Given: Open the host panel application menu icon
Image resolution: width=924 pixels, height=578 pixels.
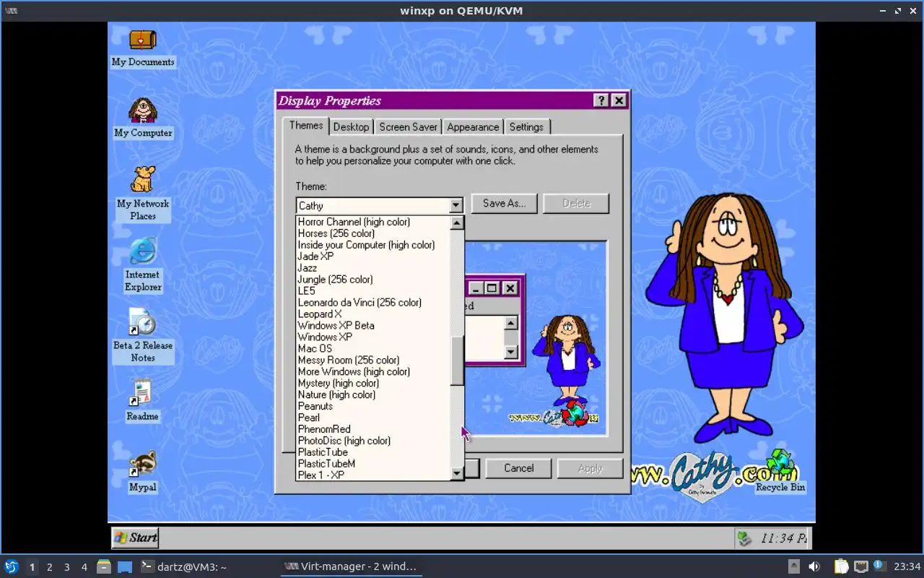Looking at the screenshot, I should pos(12,566).
